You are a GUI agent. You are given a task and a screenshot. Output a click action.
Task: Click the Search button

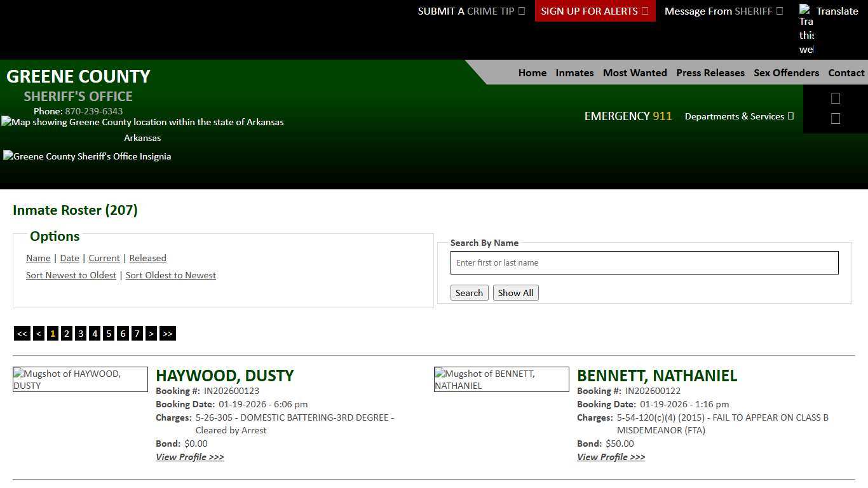[469, 292]
